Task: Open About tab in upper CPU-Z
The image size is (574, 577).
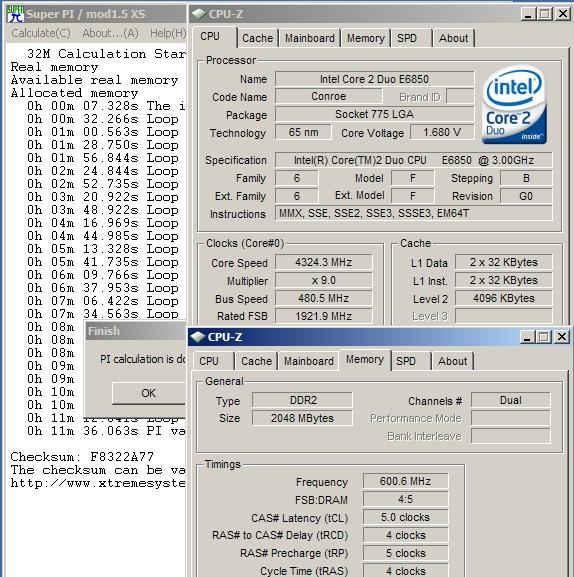Action: point(454,38)
